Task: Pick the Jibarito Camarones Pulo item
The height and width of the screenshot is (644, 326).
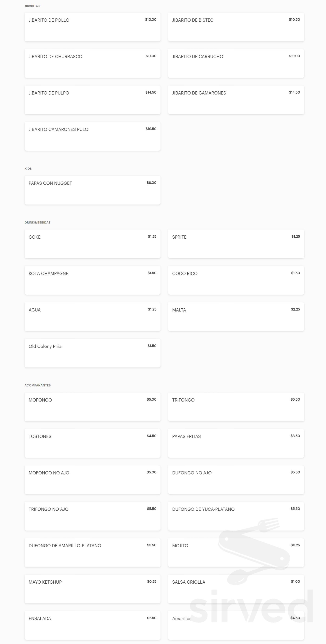Action: point(92,136)
